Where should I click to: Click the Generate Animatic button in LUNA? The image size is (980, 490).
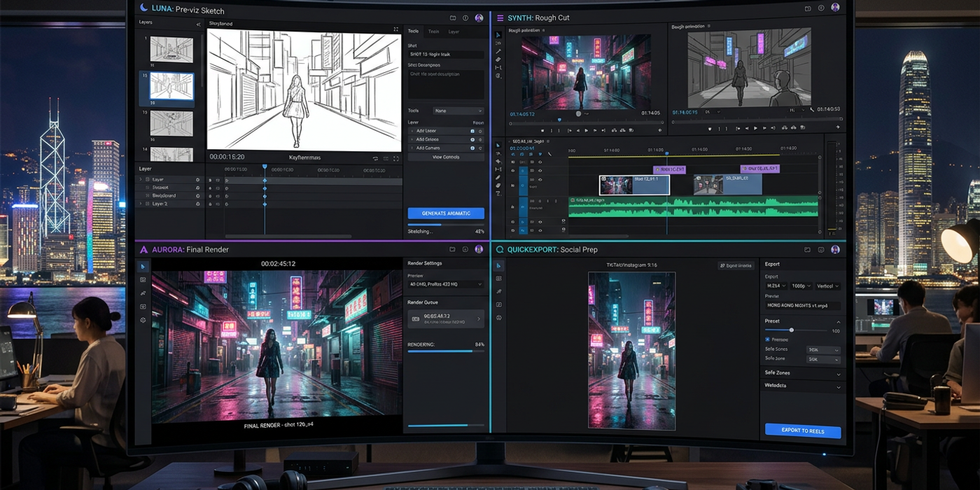446,213
